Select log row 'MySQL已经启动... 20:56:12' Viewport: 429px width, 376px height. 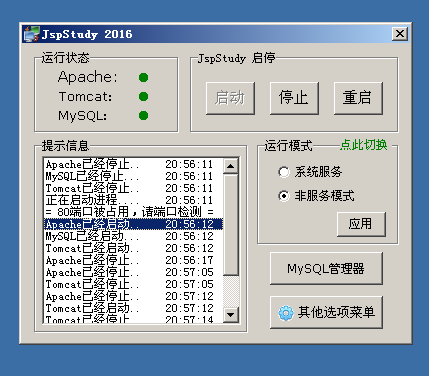pyautogui.click(x=133, y=236)
